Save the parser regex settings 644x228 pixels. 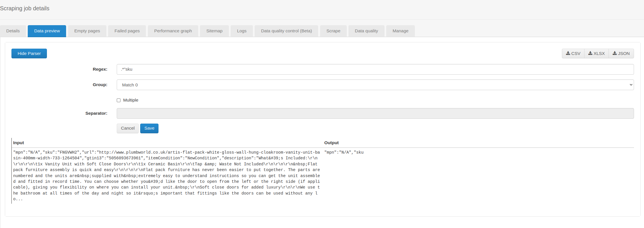click(149, 128)
